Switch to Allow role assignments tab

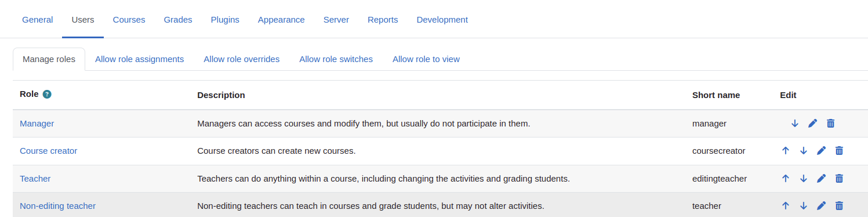[x=139, y=59]
